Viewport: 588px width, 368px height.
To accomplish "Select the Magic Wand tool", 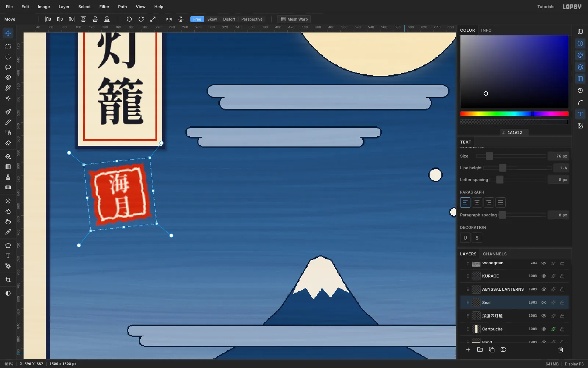I will pos(8,88).
